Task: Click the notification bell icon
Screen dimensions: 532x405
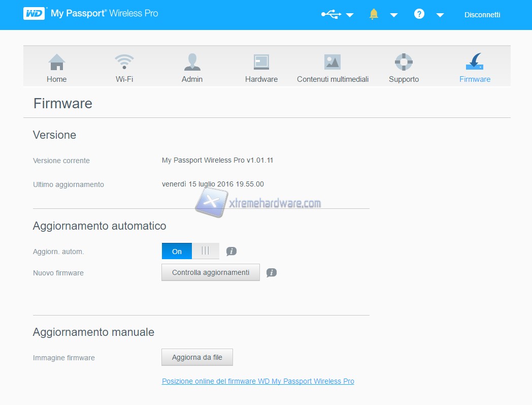Action: pos(374,14)
